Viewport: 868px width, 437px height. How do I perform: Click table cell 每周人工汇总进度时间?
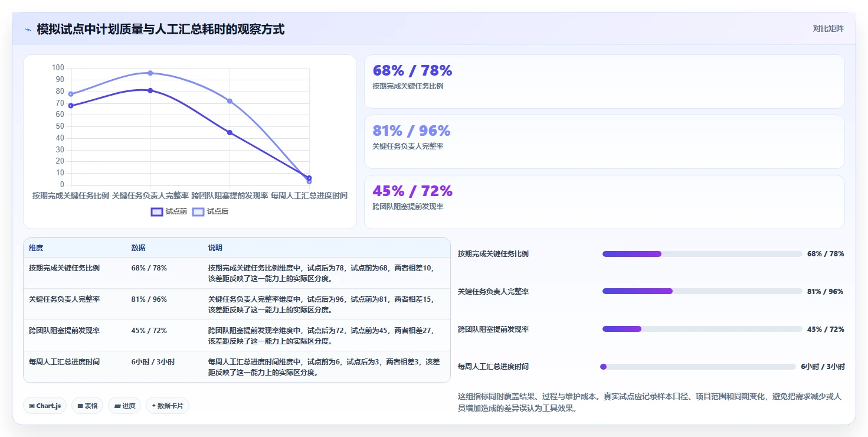64,362
